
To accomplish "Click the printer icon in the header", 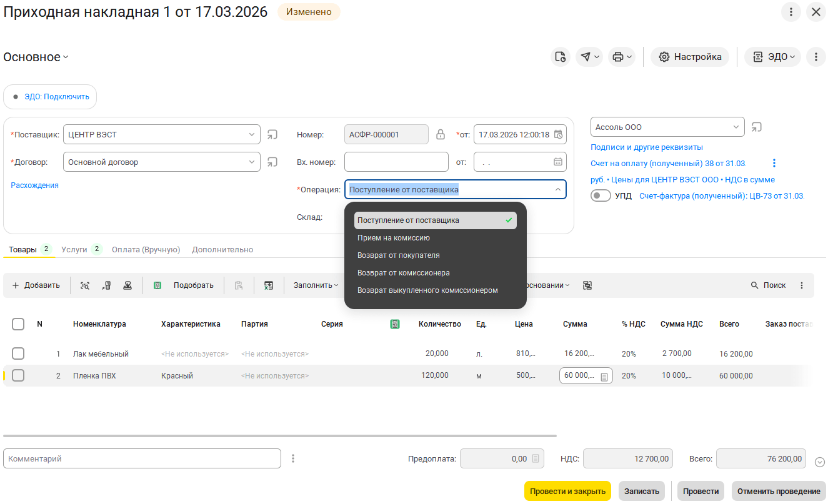I will pos(618,57).
